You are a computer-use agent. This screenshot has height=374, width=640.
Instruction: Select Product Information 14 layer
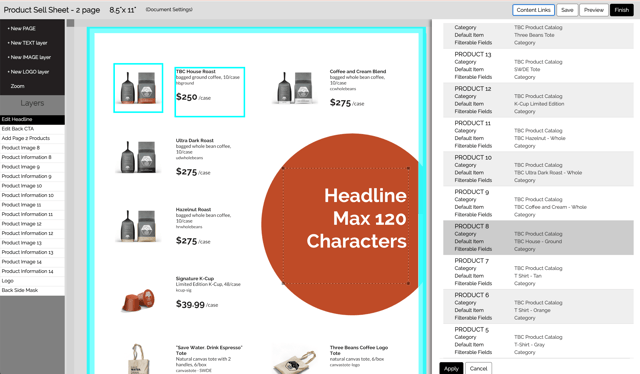[32, 271]
